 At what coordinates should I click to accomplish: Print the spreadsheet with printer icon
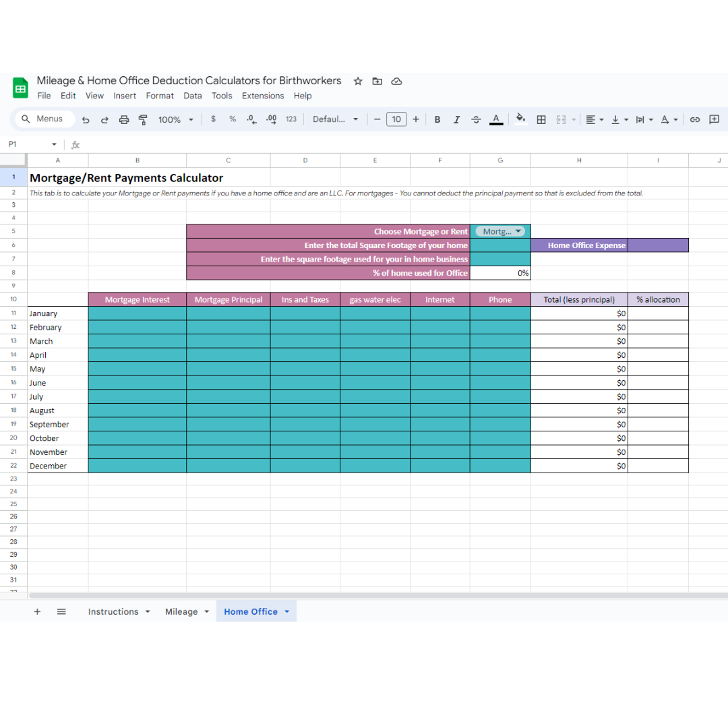(124, 120)
